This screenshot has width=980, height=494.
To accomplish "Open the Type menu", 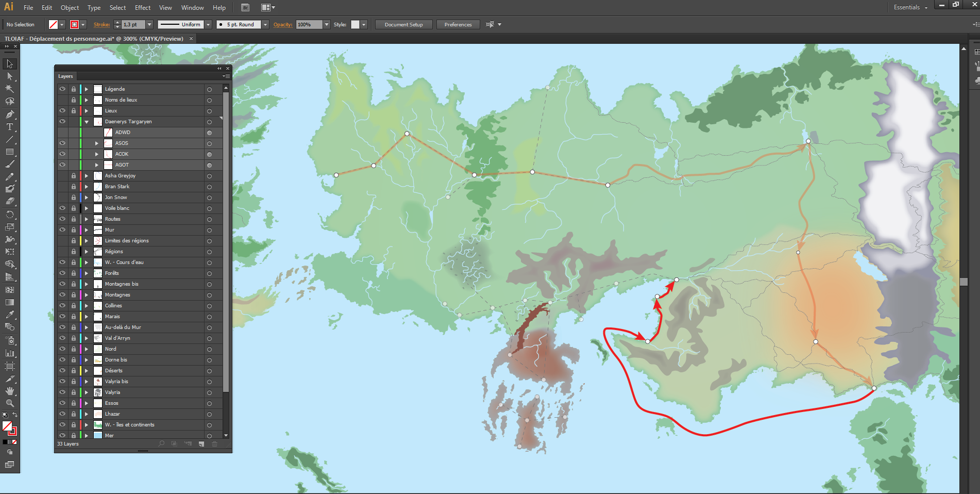I will coord(94,8).
